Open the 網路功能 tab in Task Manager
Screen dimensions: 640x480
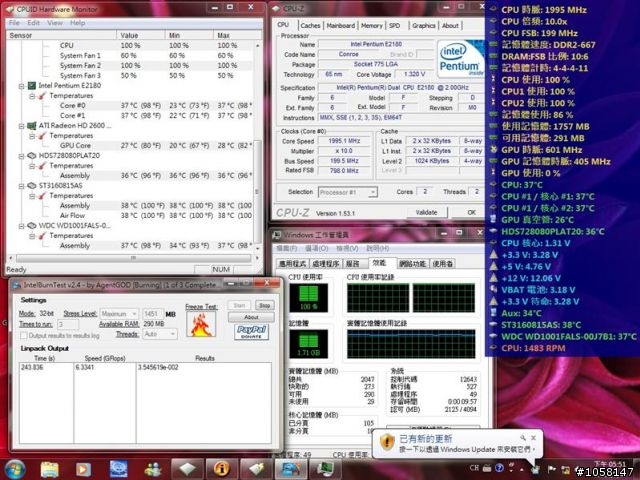pyautogui.click(x=412, y=264)
